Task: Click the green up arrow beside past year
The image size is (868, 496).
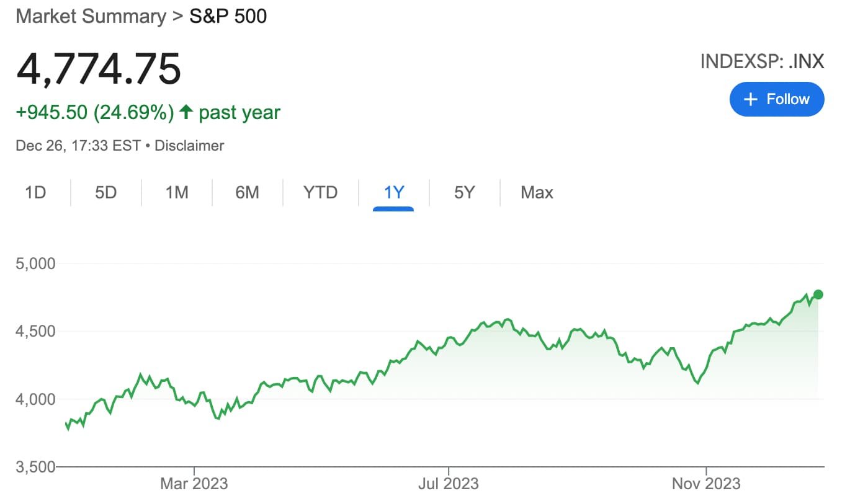Action: 186,112
